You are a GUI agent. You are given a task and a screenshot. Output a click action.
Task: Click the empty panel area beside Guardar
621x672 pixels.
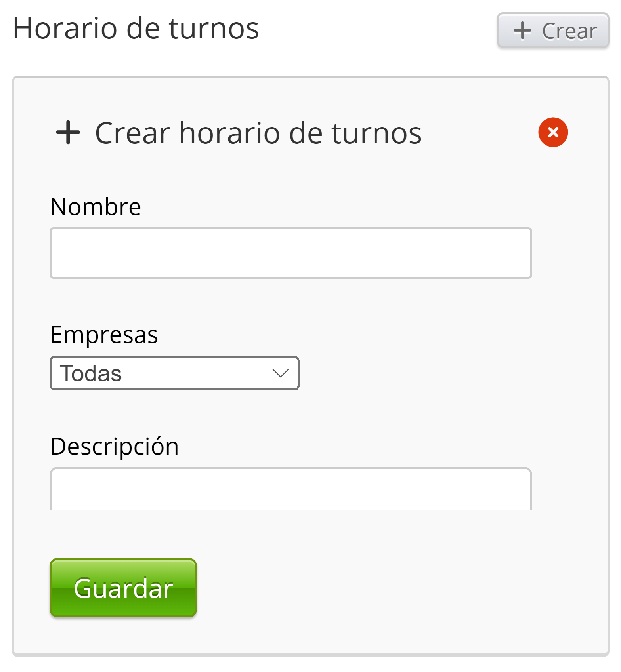[376, 588]
